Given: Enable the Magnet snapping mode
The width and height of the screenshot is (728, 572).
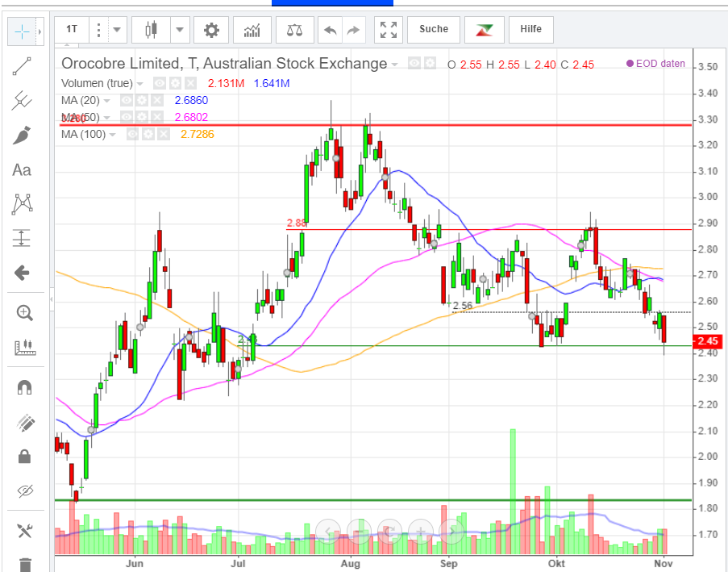Looking at the screenshot, I should pos(24,386).
